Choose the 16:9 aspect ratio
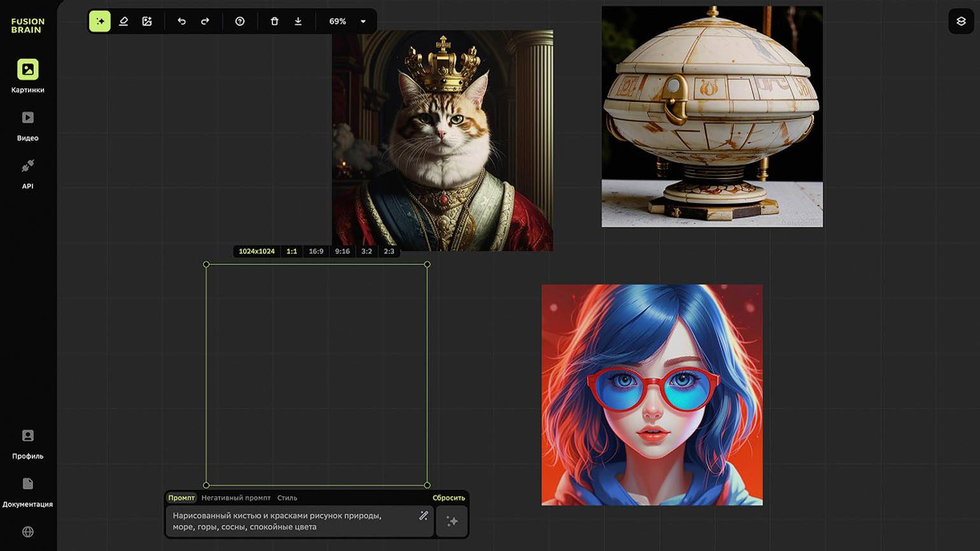 coord(316,251)
